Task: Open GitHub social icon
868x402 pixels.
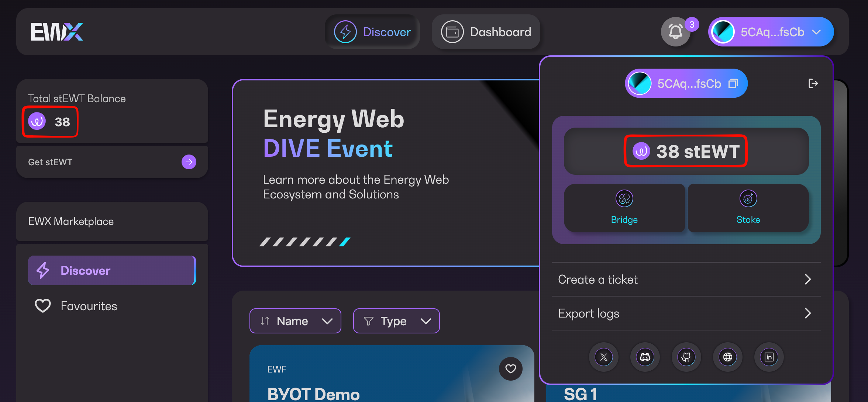Action: pos(686,357)
